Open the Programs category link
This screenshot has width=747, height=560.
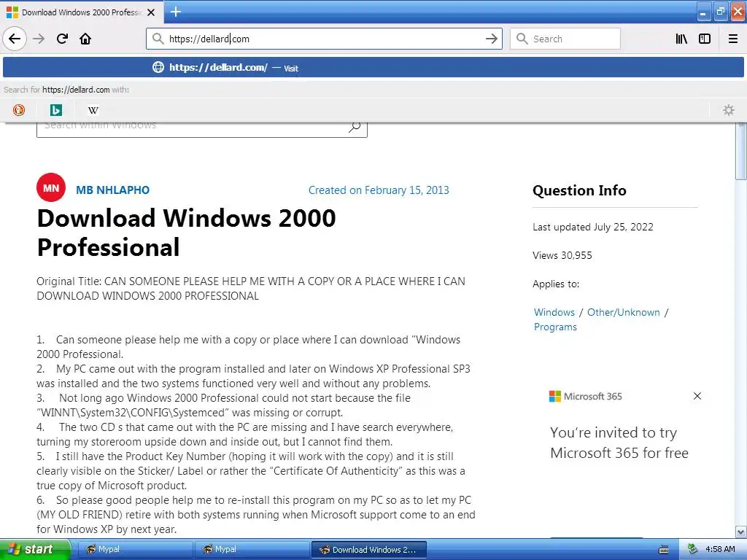[x=555, y=327]
